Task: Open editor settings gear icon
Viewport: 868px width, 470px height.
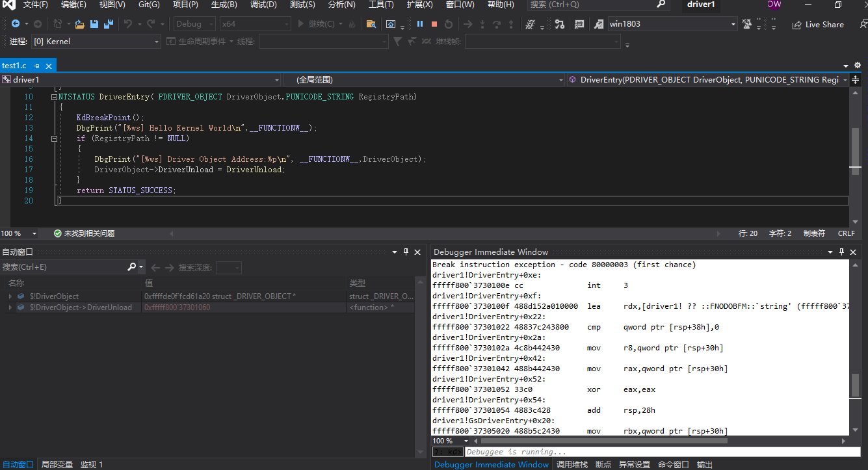Action: 858,66
